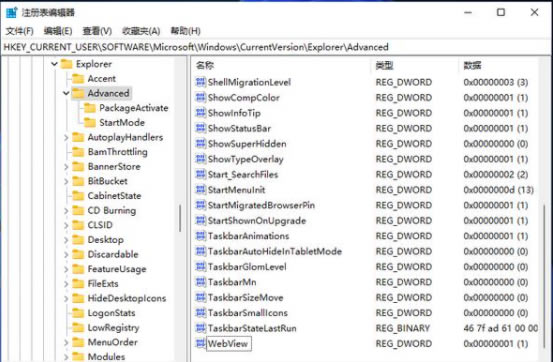Viewport: 553px width, 362px height.
Task: Click Start_SearchFiles data 0x00000002 (2)
Action: pos(496,174)
